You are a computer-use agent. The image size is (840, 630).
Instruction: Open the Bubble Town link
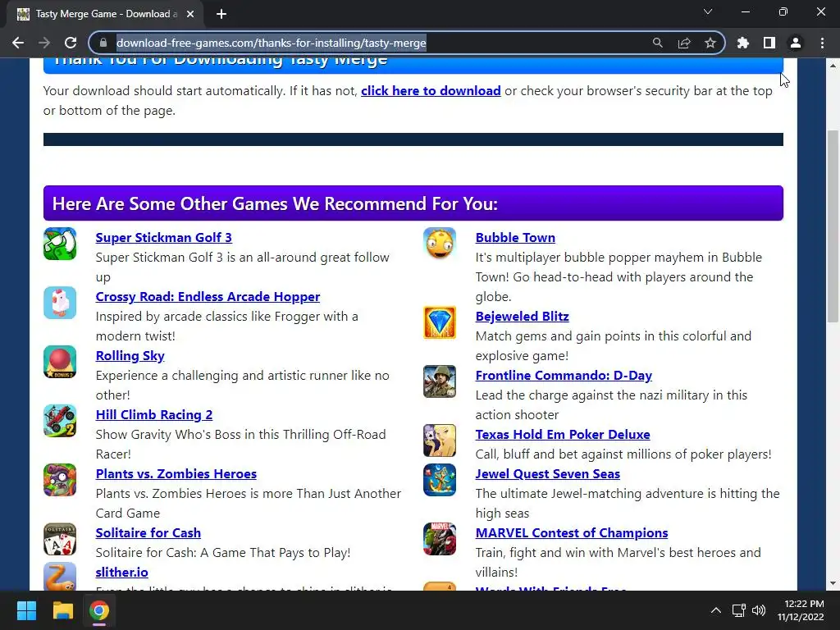tap(515, 237)
